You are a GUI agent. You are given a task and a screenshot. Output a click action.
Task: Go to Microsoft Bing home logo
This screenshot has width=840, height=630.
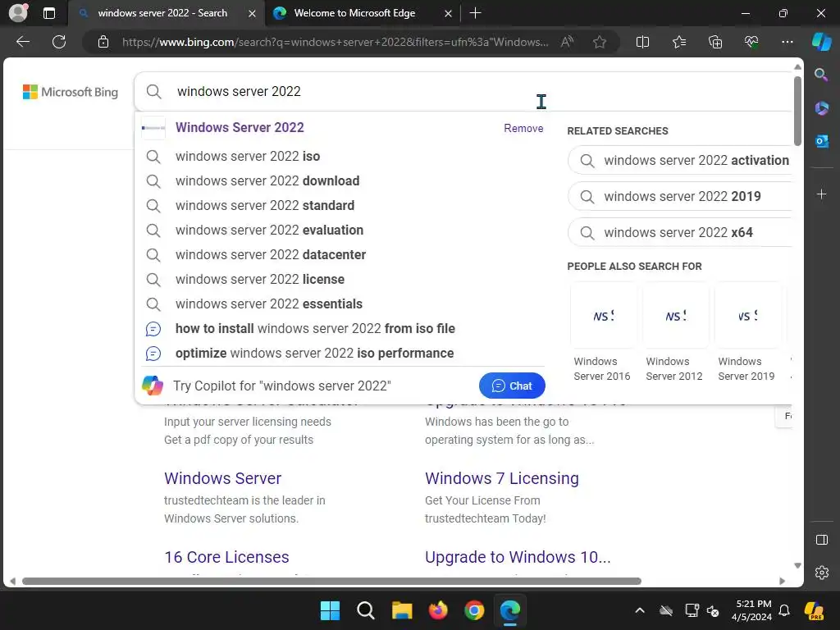tap(71, 92)
